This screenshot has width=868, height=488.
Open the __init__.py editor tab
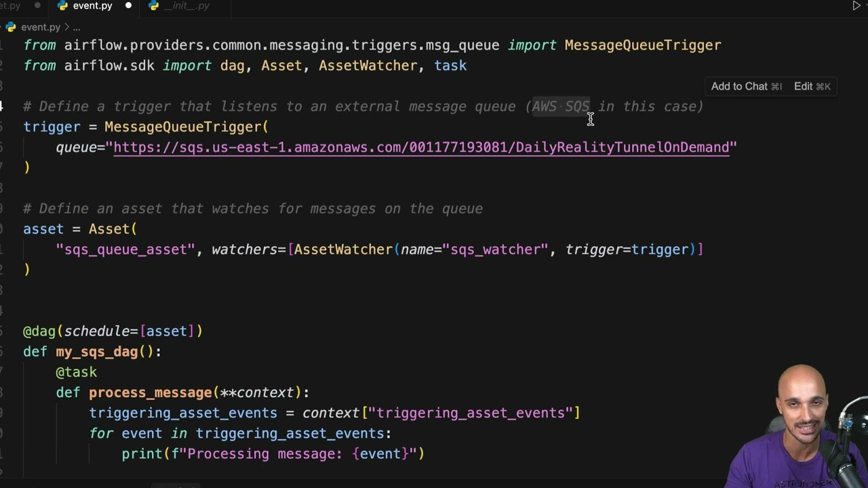pos(186,5)
